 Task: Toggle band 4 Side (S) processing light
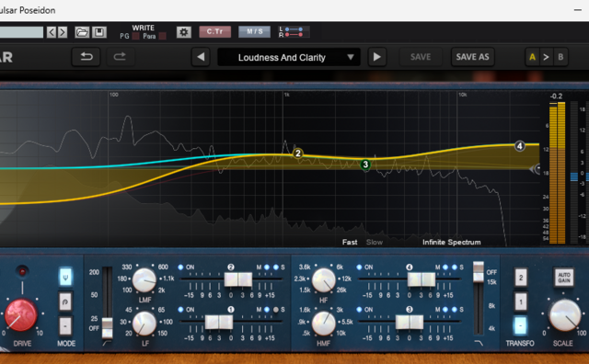pyautogui.click(x=455, y=267)
